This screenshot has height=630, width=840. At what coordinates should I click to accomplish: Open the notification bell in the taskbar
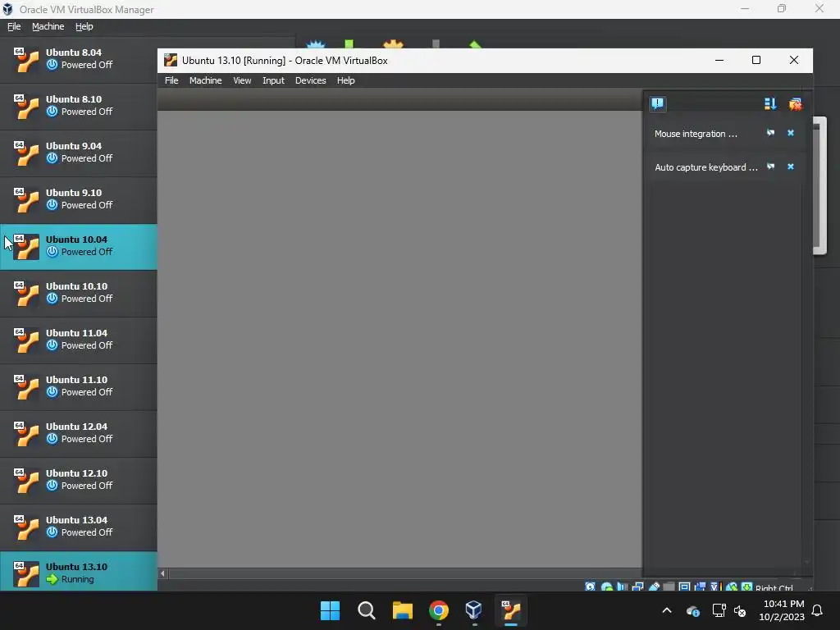click(818, 610)
